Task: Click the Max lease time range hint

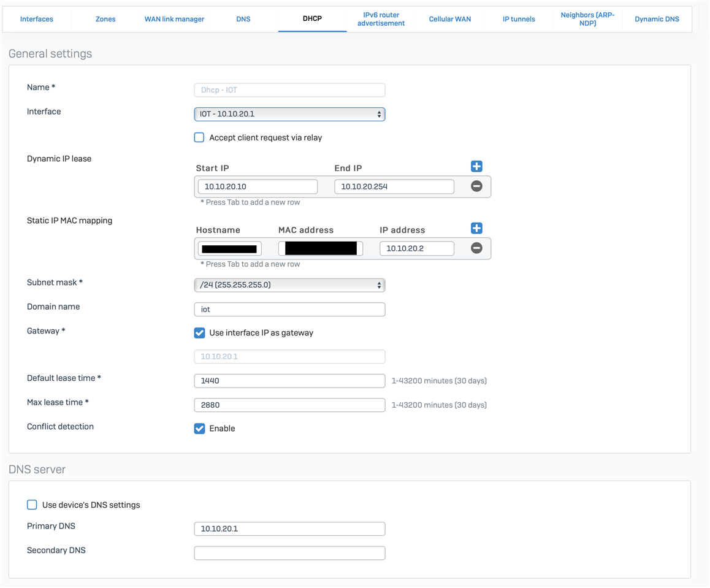Action: point(439,405)
